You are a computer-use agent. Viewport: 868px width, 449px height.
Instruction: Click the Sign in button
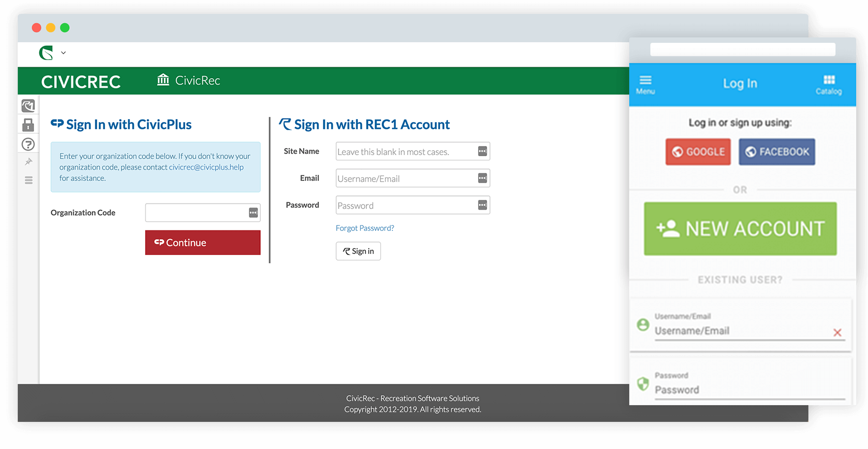[358, 251]
